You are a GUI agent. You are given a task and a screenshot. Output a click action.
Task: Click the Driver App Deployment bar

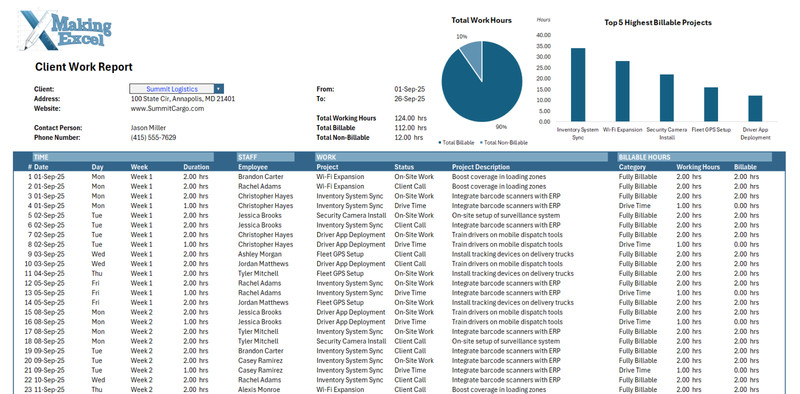[756, 109]
